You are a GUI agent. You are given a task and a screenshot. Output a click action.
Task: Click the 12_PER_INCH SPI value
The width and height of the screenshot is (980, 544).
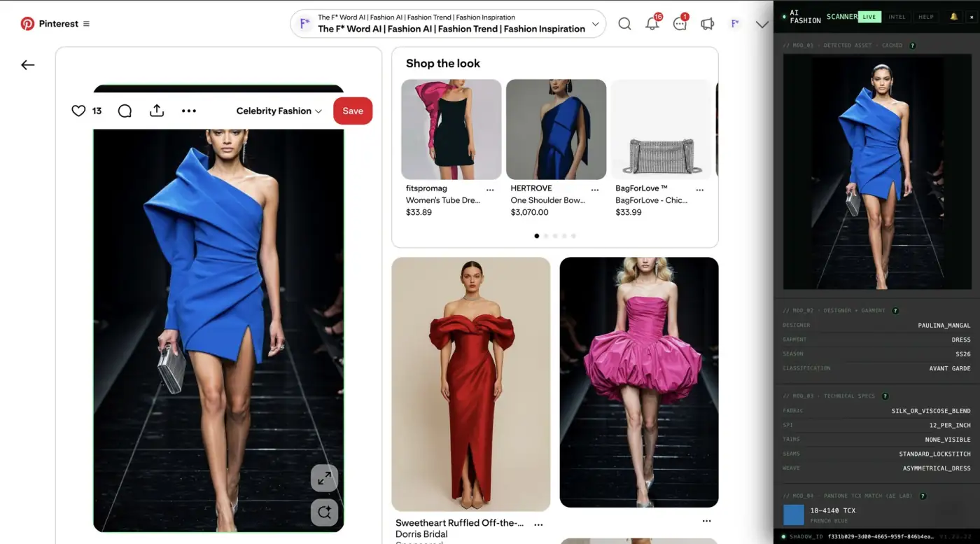click(x=950, y=425)
